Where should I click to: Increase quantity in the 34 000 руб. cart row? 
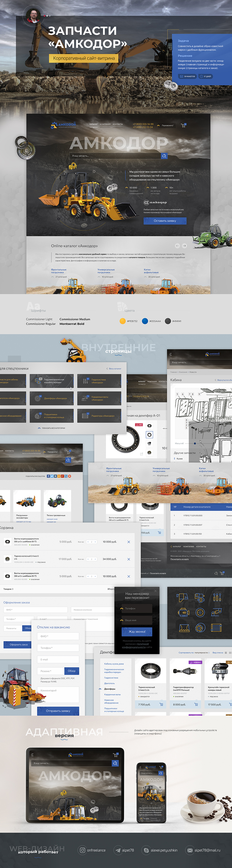(x=95, y=559)
